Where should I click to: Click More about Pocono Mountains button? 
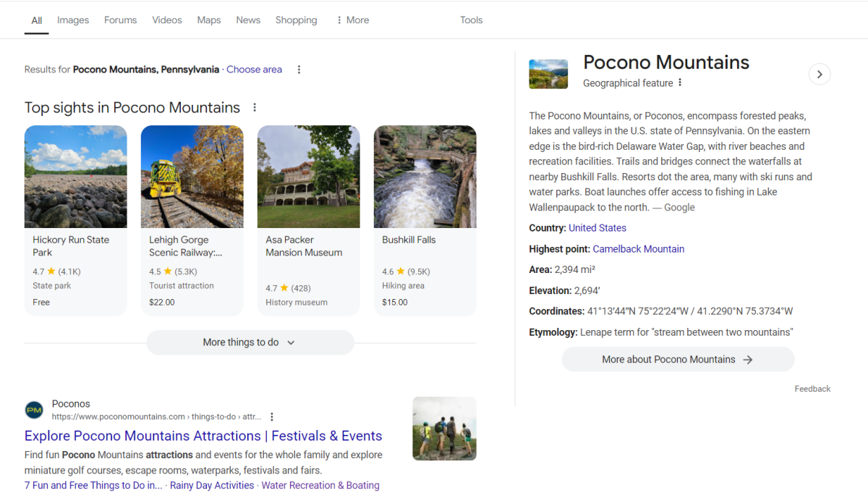click(678, 360)
